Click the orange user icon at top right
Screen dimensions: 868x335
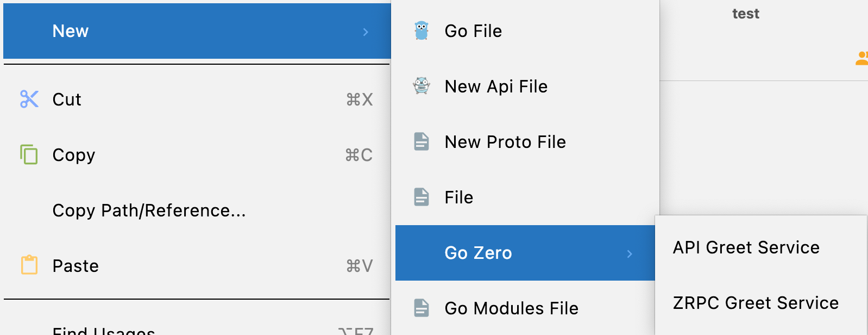tap(862, 58)
